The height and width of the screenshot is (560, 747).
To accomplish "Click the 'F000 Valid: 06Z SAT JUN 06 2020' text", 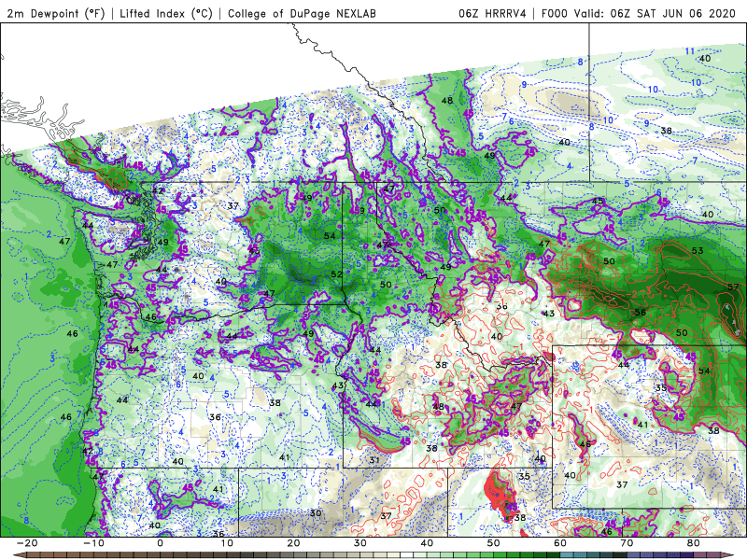I will point(639,13).
